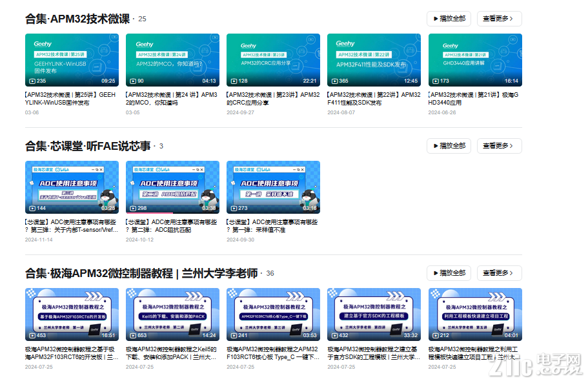Click play-count icon showing 173 on 第21讲 thumbnail
Image resolution: width=588 pixels, height=381 pixels.
tap(436, 81)
